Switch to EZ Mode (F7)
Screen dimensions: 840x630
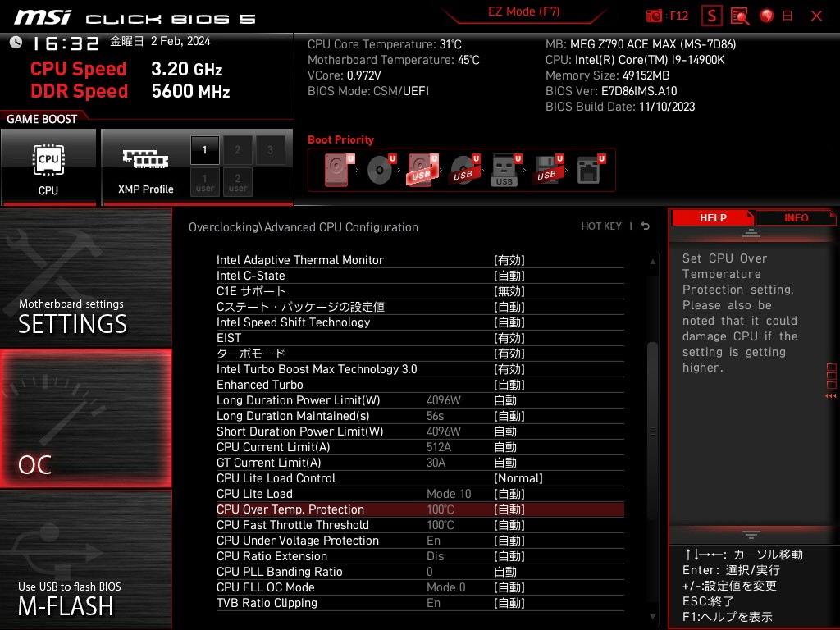pyautogui.click(x=523, y=11)
